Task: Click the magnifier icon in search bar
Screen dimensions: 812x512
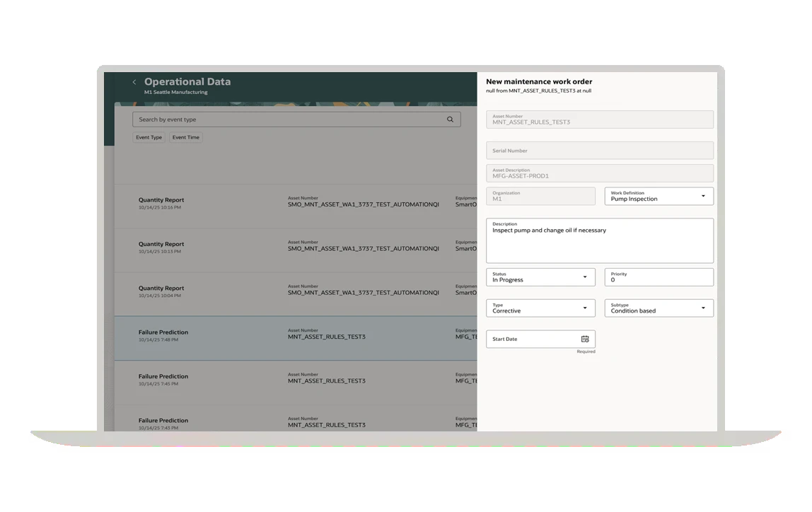Action: click(450, 120)
